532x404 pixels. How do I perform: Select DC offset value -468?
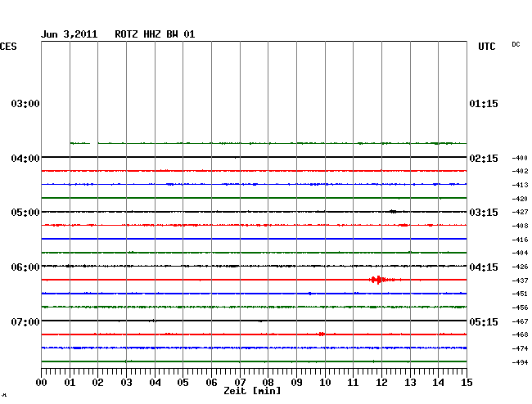point(520,334)
